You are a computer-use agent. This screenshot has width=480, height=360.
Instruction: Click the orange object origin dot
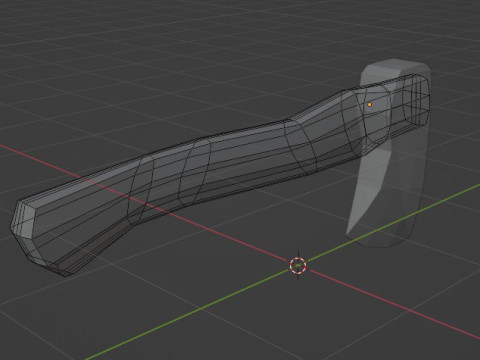tap(369, 105)
